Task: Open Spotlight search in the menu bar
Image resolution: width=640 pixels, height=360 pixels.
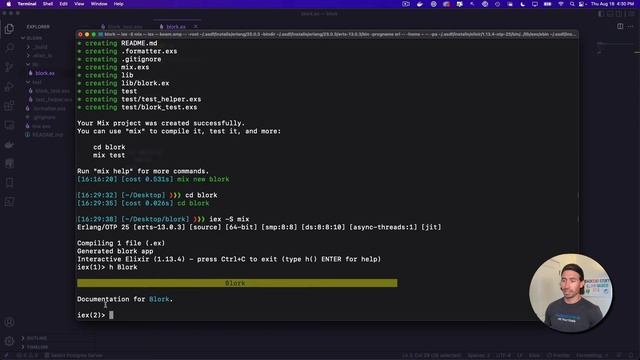Action: (572, 4)
